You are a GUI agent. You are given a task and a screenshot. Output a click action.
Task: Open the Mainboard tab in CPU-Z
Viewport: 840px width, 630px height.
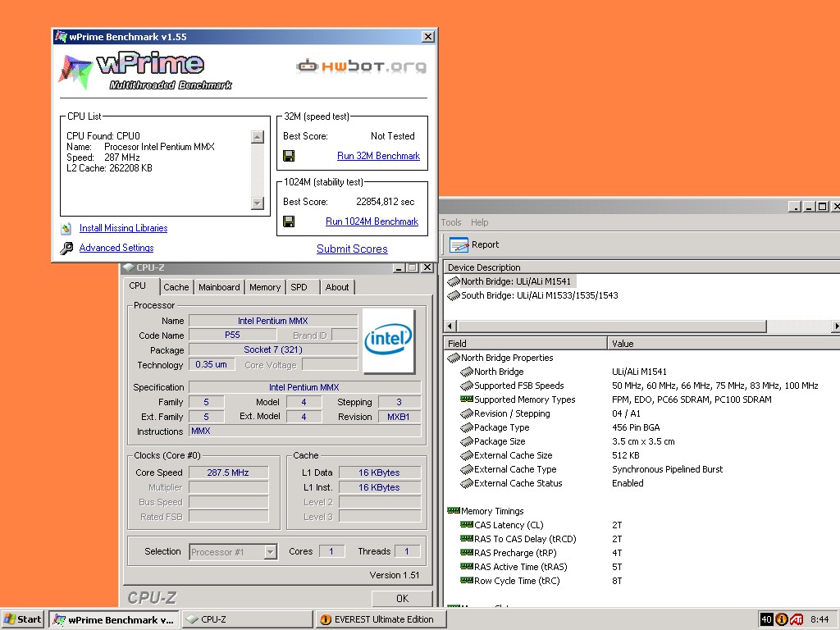(x=219, y=287)
